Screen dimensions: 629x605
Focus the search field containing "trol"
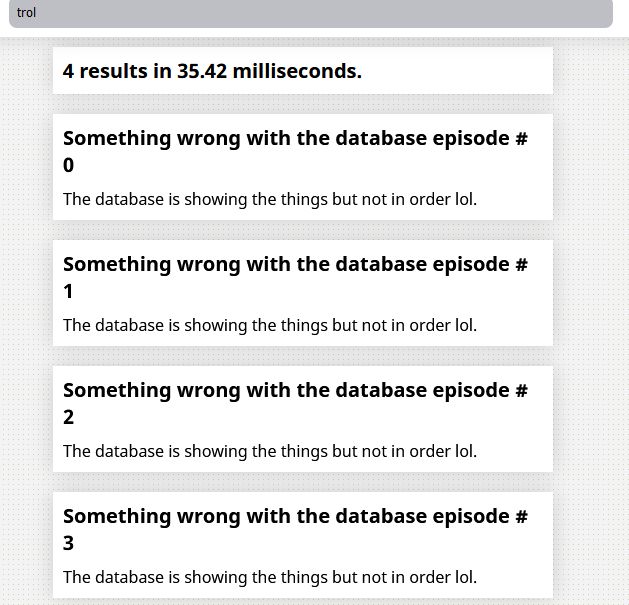coord(311,13)
